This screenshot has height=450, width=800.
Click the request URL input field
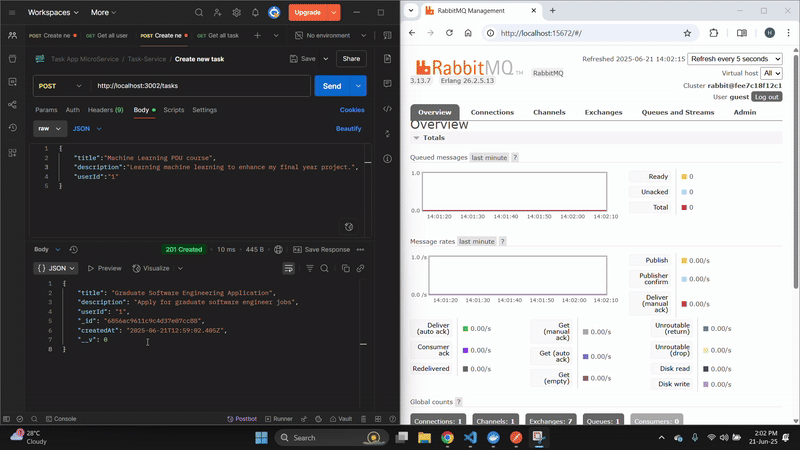(x=200, y=86)
